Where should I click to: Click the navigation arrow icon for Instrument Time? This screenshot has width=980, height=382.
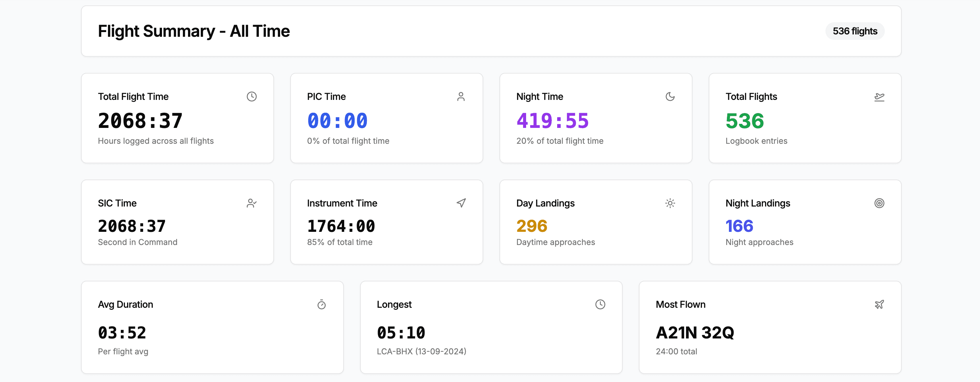click(x=461, y=203)
